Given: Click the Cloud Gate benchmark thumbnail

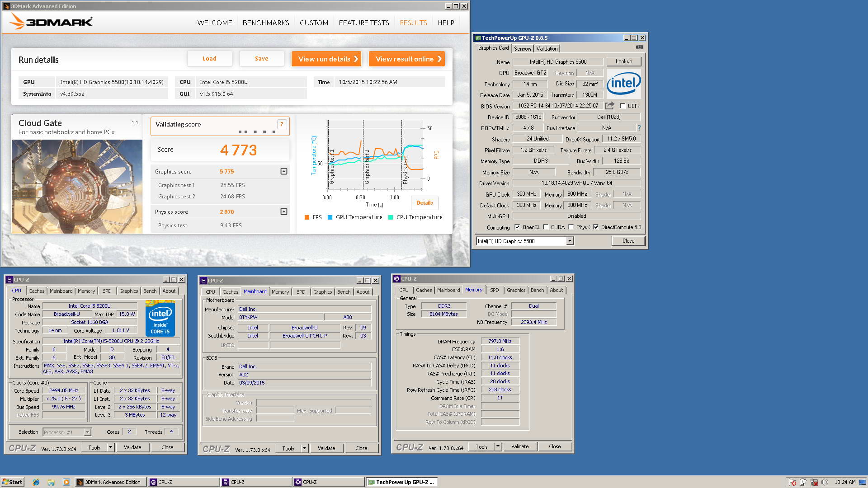Looking at the screenshot, I should click(77, 187).
